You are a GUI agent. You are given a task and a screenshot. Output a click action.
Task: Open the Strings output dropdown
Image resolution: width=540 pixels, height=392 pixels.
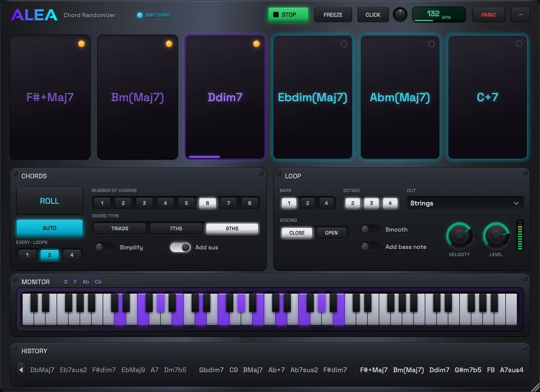tap(465, 203)
